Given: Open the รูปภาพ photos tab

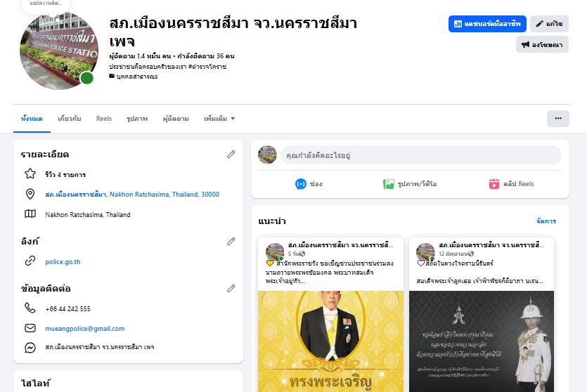Looking at the screenshot, I should pos(137,119).
